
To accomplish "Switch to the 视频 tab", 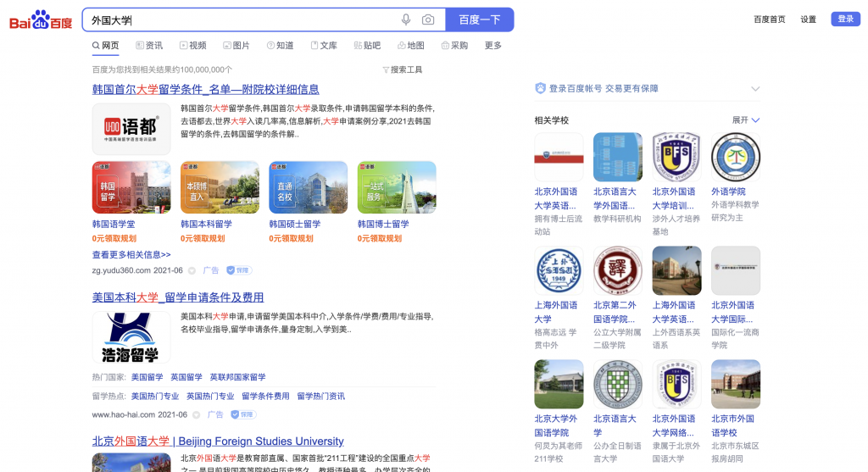I will tap(192, 46).
